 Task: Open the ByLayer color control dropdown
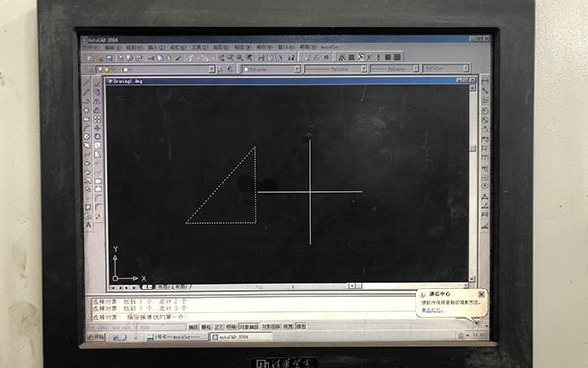pos(297,69)
